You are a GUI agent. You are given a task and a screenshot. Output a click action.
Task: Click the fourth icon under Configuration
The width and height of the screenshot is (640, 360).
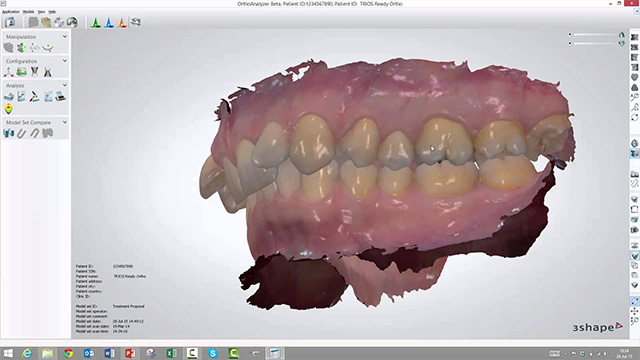point(48,72)
